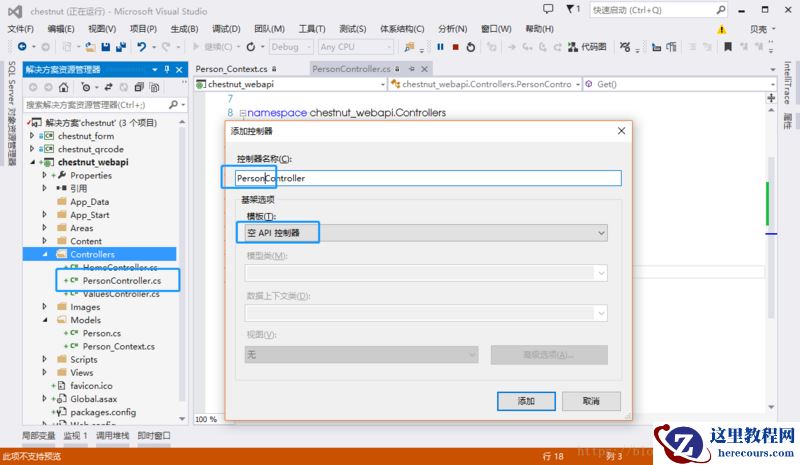Restart debugging with the circular arrow icon
800x465 pixels.
(471, 47)
